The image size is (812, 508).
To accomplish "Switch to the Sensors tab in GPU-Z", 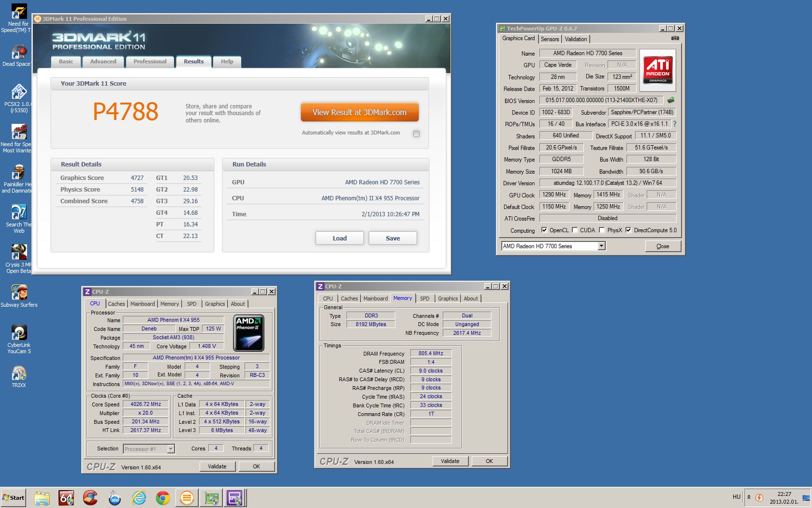I will click(x=550, y=39).
